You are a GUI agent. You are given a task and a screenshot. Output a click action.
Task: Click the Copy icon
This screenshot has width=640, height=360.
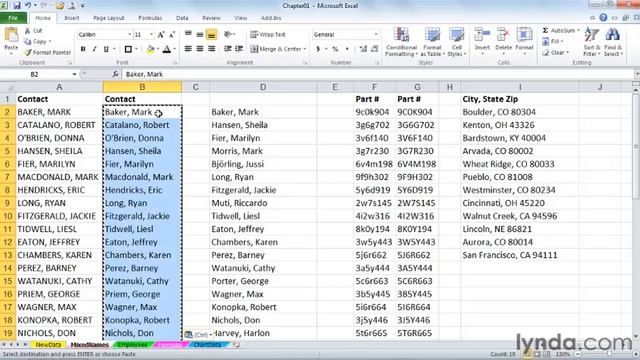pyautogui.click(x=27, y=41)
